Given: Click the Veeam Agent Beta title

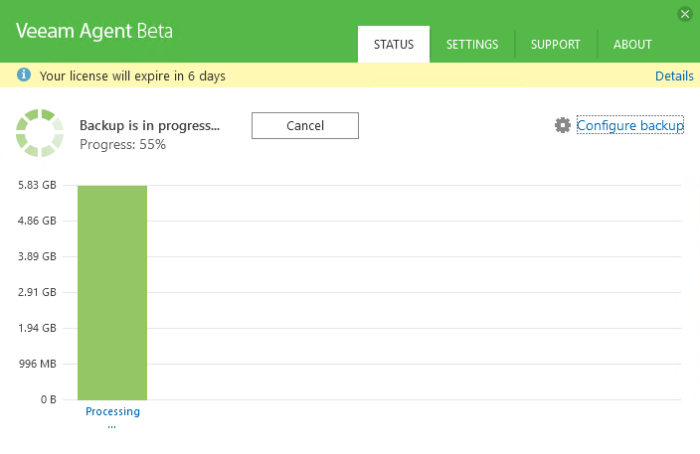Looking at the screenshot, I should tap(94, 31).
